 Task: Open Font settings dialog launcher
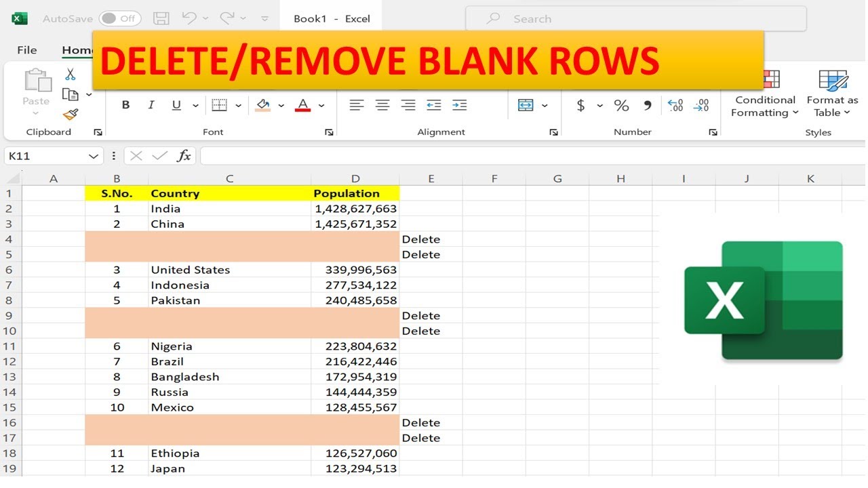329,132
